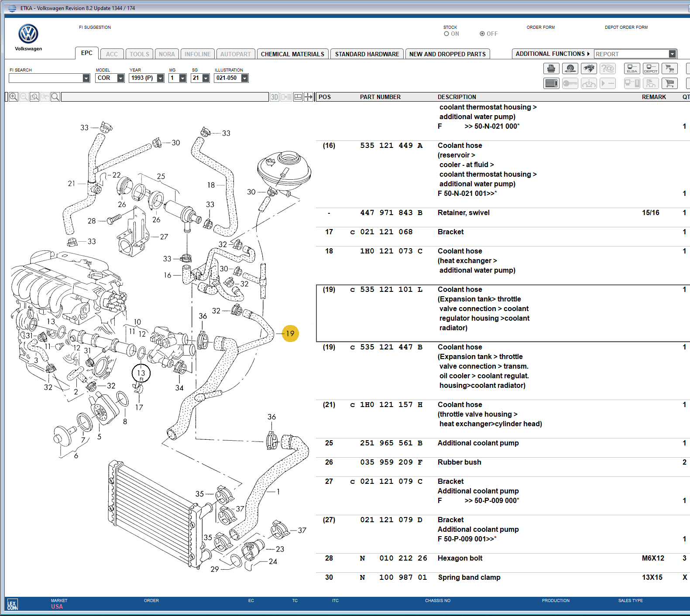Select the STOCK OFF radio button
The height and width of the screenshot is (616, 690).
pos(482,34)
